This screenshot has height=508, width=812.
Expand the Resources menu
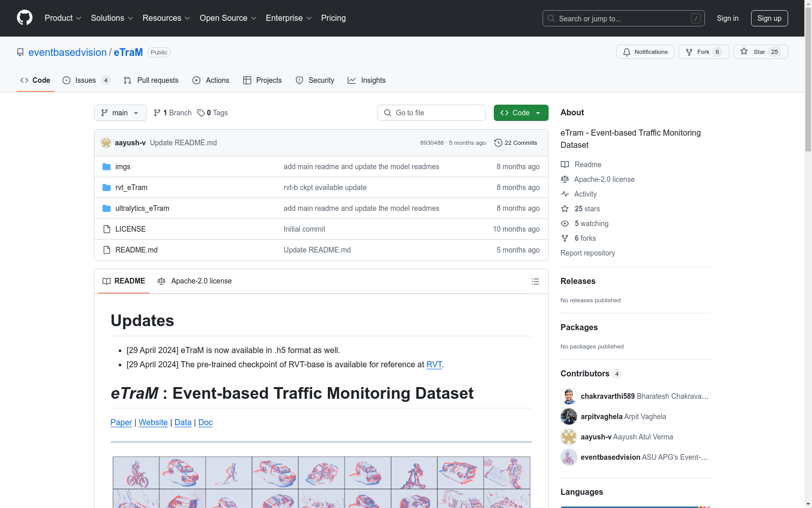(166, 18)
